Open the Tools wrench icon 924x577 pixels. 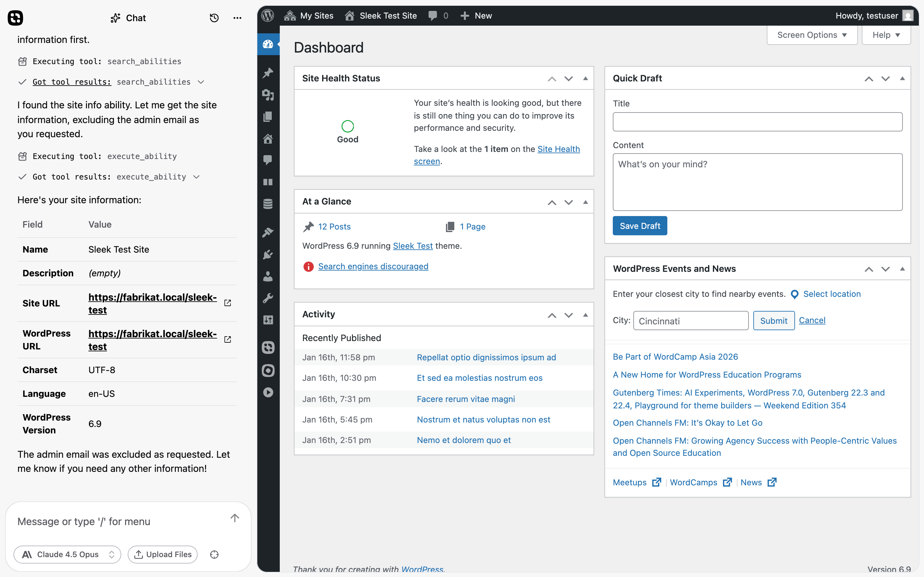(269, 298)
